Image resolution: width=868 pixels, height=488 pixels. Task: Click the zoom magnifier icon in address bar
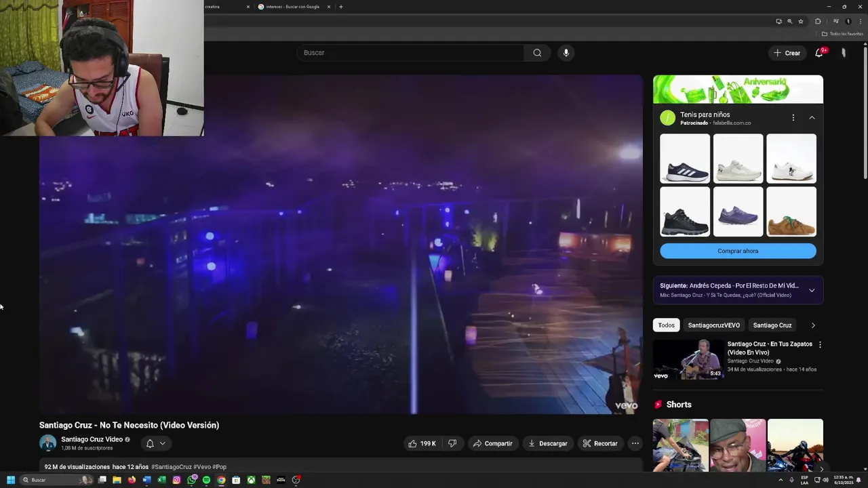pyautogui.click(x=789, y=21)
